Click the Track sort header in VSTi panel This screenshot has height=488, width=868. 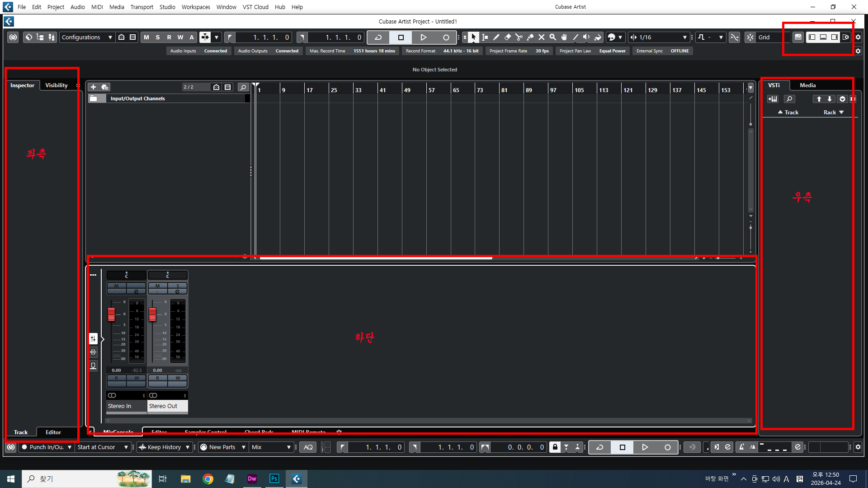click(x=788, y=113)
